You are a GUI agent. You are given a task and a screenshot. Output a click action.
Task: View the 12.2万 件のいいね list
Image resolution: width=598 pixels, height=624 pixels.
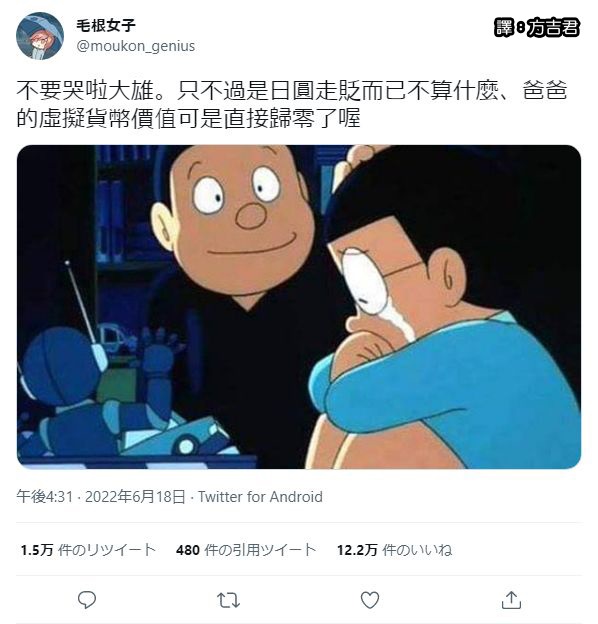coord(395,550)
